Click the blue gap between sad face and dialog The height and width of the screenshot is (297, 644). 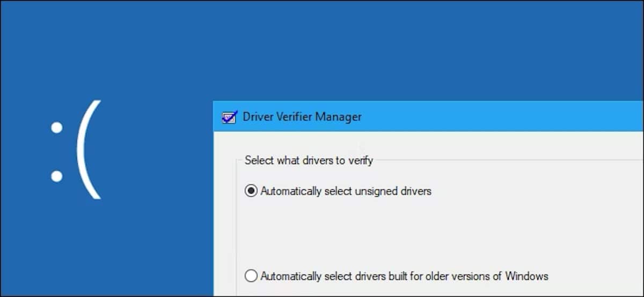[x=156, y=161]
